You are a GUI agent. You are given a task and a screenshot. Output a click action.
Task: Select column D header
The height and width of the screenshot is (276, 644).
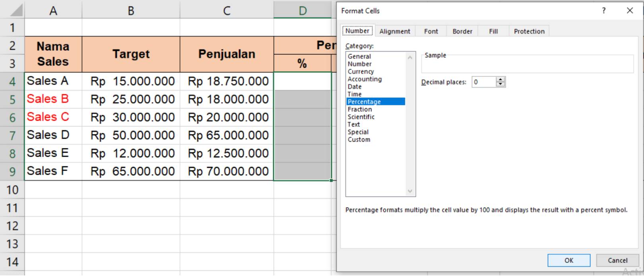click(303, 10)
